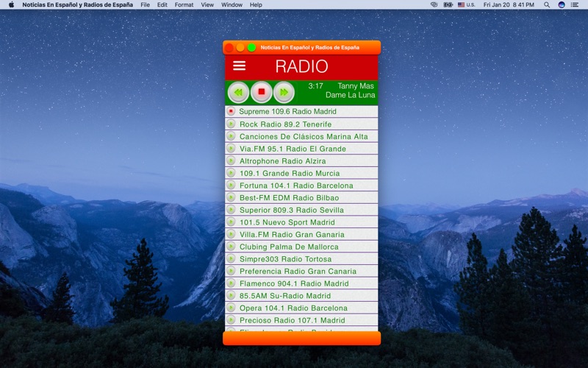The width and height of the screenshot is (588, 368).
Task: Skip to next station with forward button
Action: [x=284, y=92]
